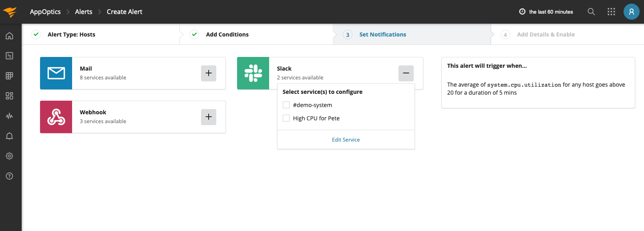Open the Metrics waveform sidebar icon
The image size is (644, 231).
click(x=10, y=116)
